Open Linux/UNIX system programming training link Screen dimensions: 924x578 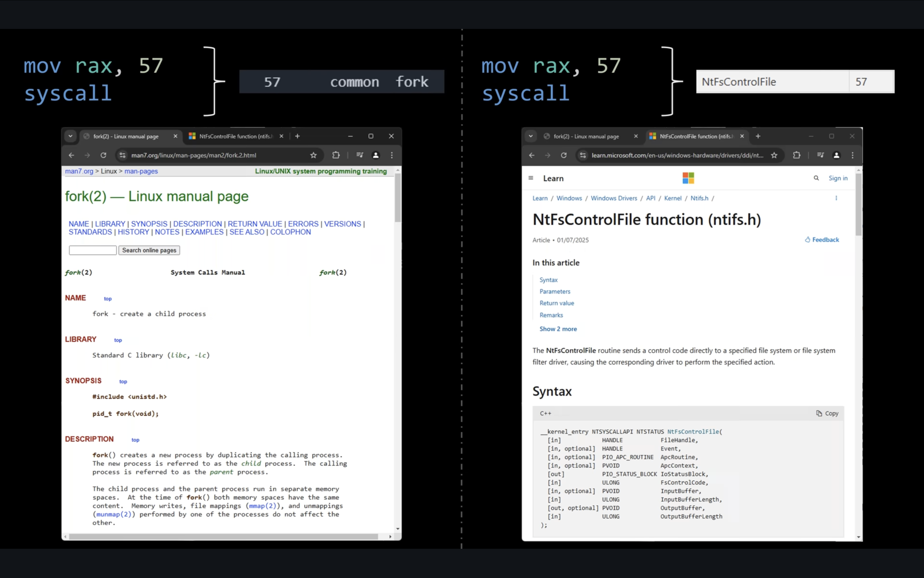321,171
